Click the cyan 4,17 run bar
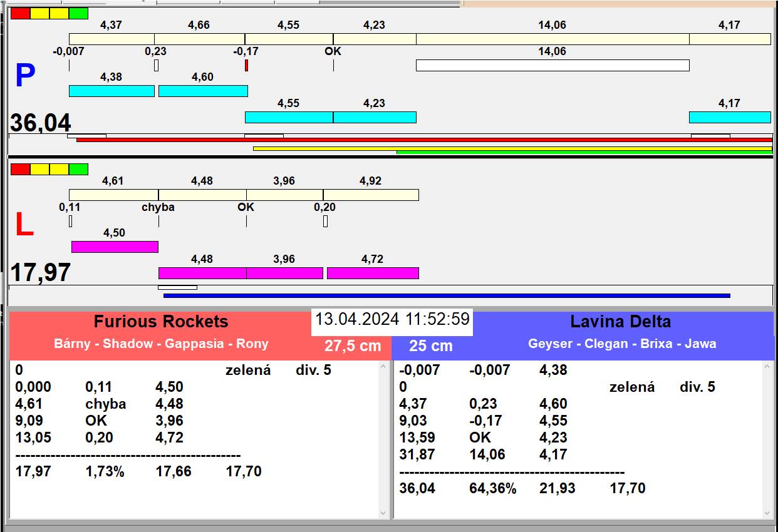This screenshot has height=532, width=778. pos(729,117)
